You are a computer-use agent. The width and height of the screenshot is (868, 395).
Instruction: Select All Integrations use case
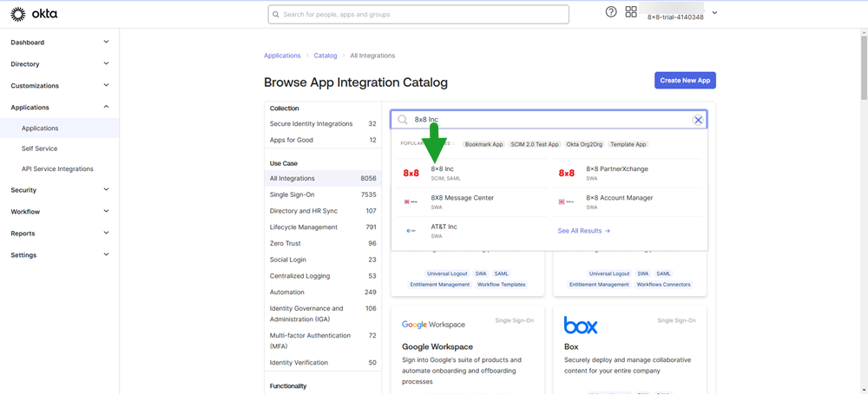coord(323,178)
